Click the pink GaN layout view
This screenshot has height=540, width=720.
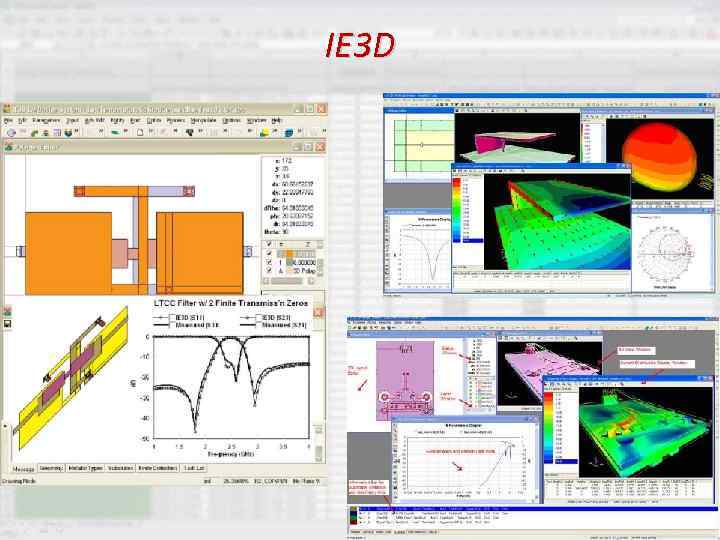coord(405,381)
